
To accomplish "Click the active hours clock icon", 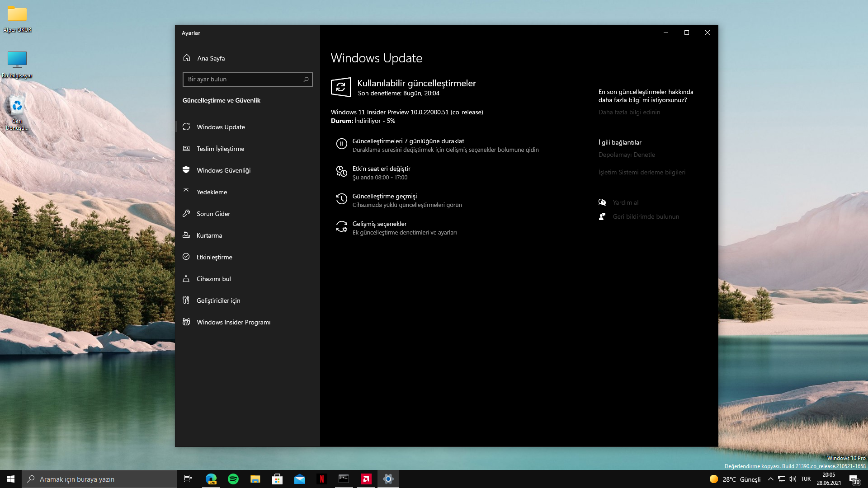I will coord(341,172).
